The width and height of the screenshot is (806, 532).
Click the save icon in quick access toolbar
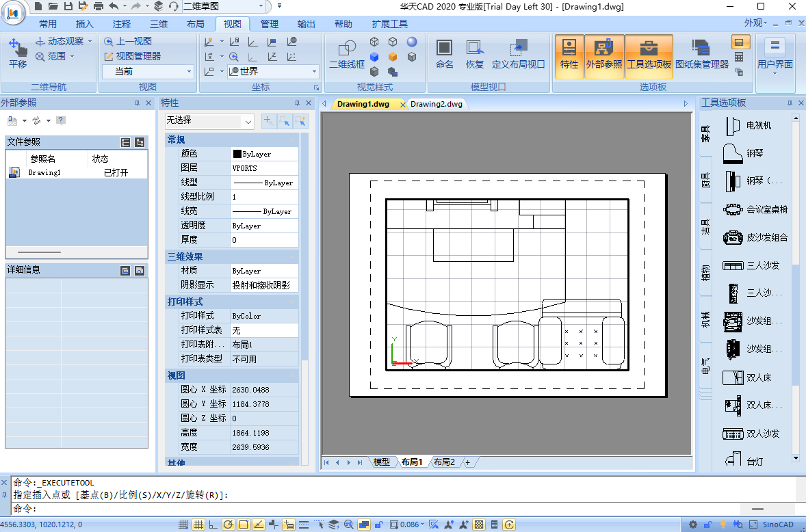(x=67, y=6)
